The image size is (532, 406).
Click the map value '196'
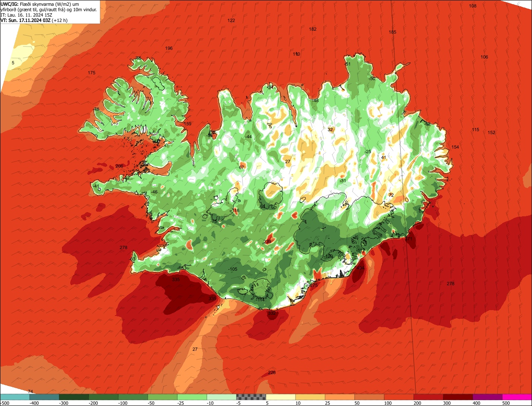tap(169, 48)
